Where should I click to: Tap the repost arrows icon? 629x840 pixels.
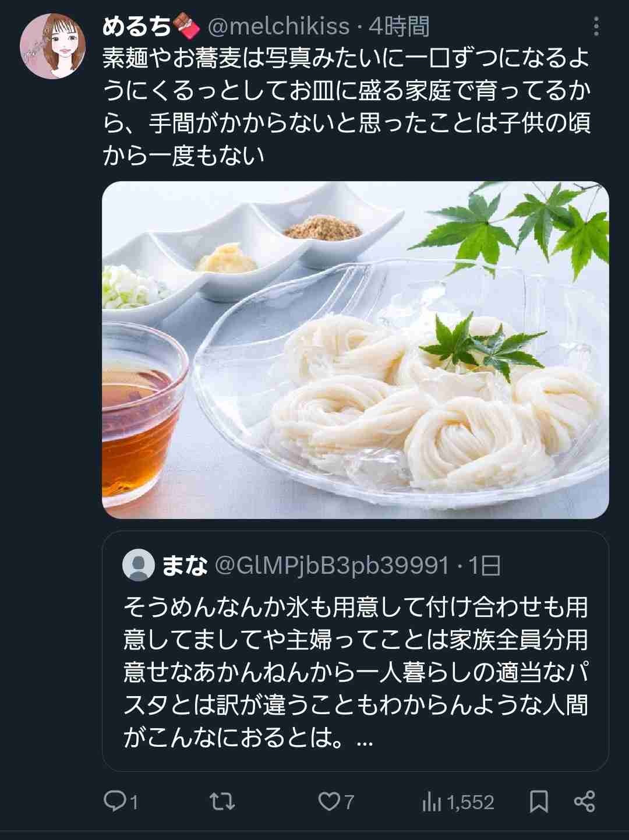[222, 802]
